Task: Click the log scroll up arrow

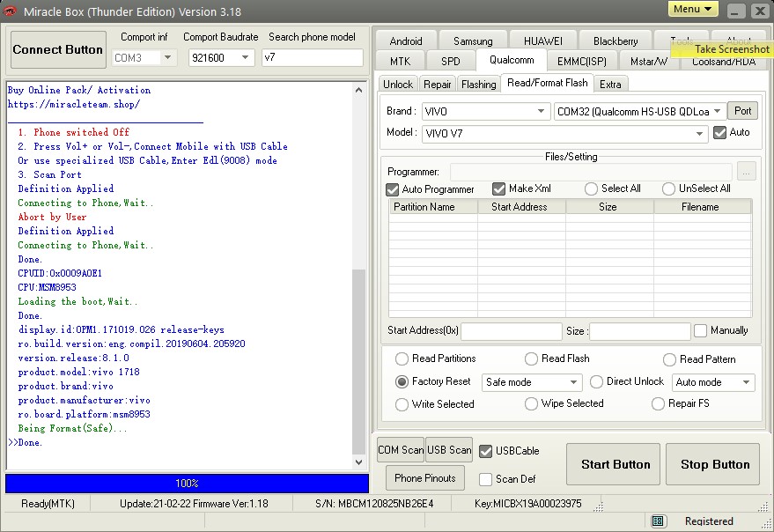Action: (359, 90)
